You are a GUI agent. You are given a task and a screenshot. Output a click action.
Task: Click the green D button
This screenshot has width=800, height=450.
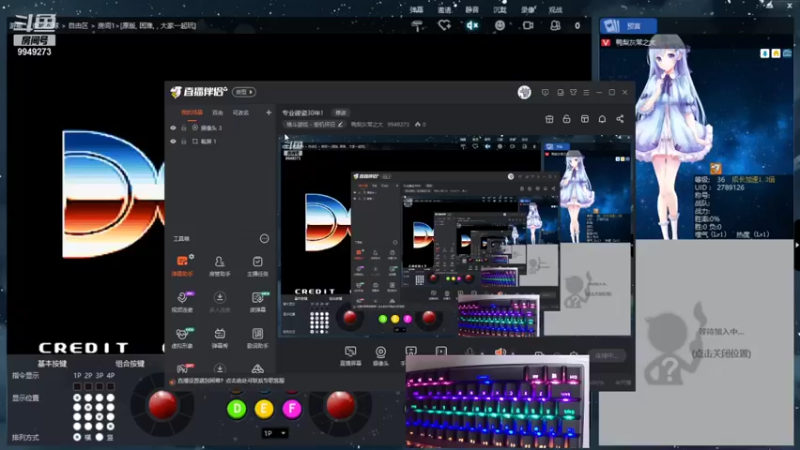click(x=236, y=408)
